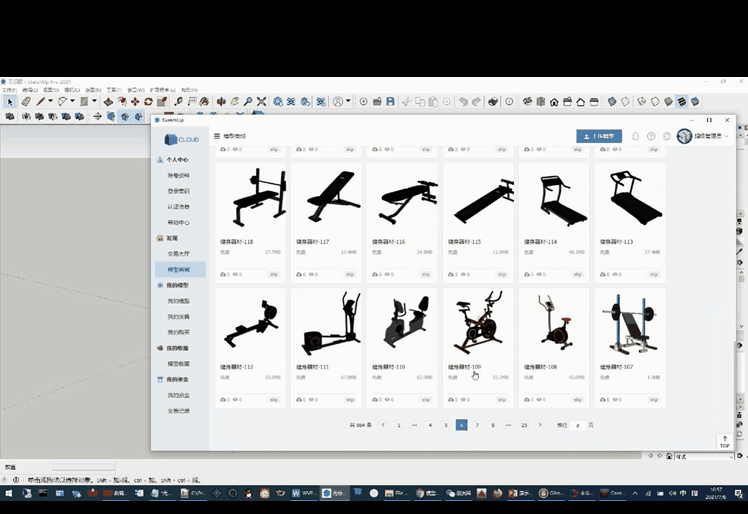Click the TOP back-to-top arrow
Image resolution: width=748 pixels, height=514 pixels.
coord(725,440)
